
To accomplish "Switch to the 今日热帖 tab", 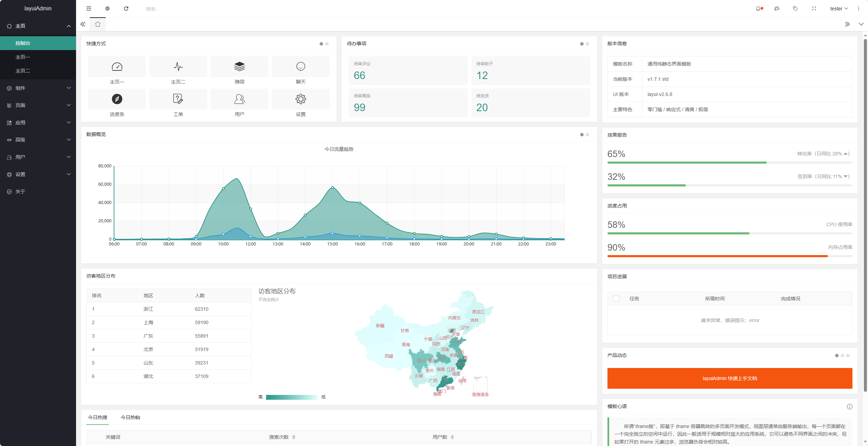I will (130, 417).
